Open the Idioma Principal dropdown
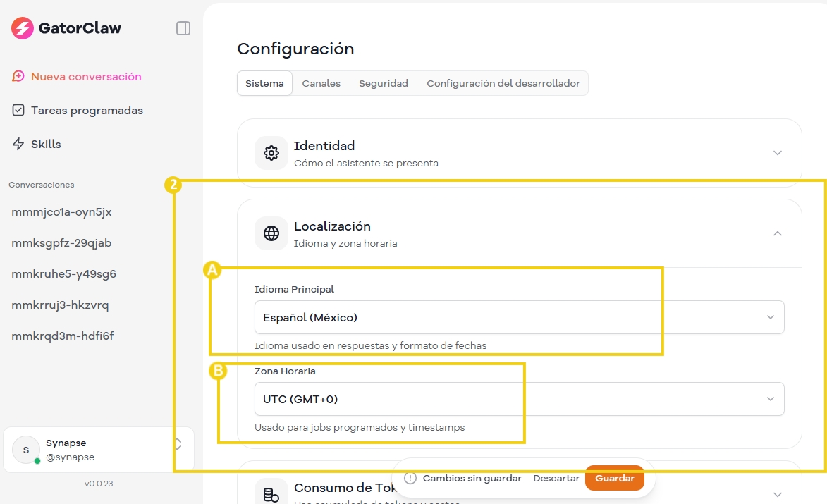 (519, 317)
